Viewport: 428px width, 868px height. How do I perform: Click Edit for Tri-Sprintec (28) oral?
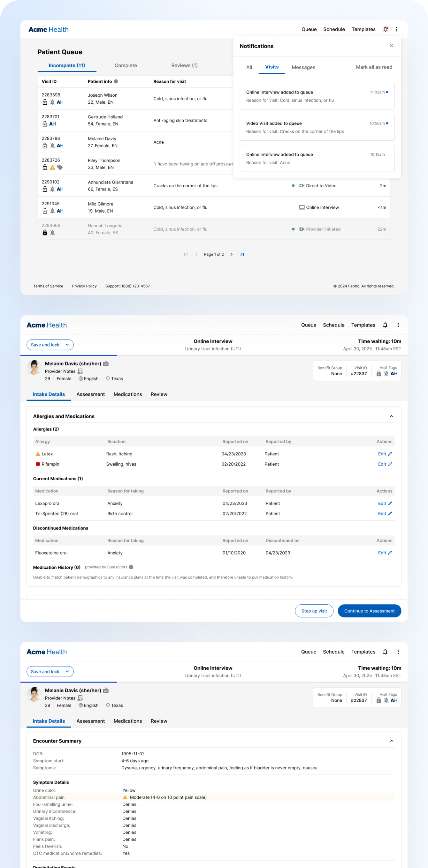385,513
